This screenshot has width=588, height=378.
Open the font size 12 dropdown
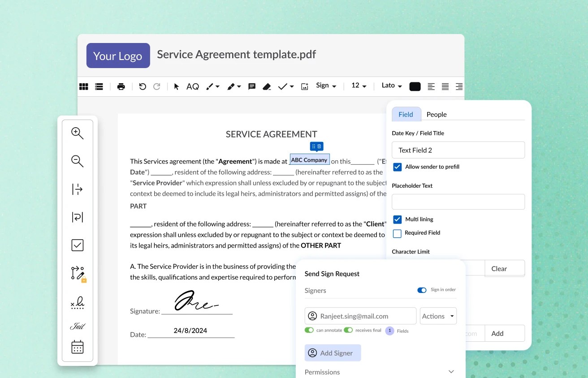click(359, 86)
